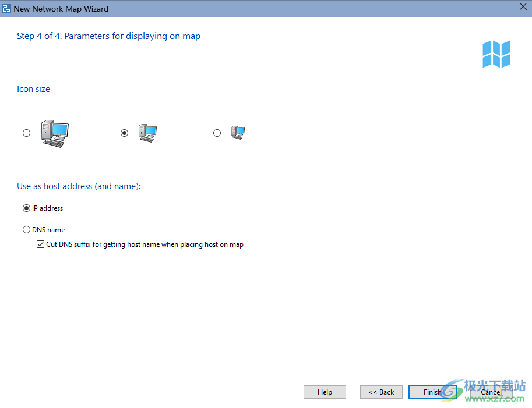
Task: Click the Use as host address label
Action: point(79,186)
